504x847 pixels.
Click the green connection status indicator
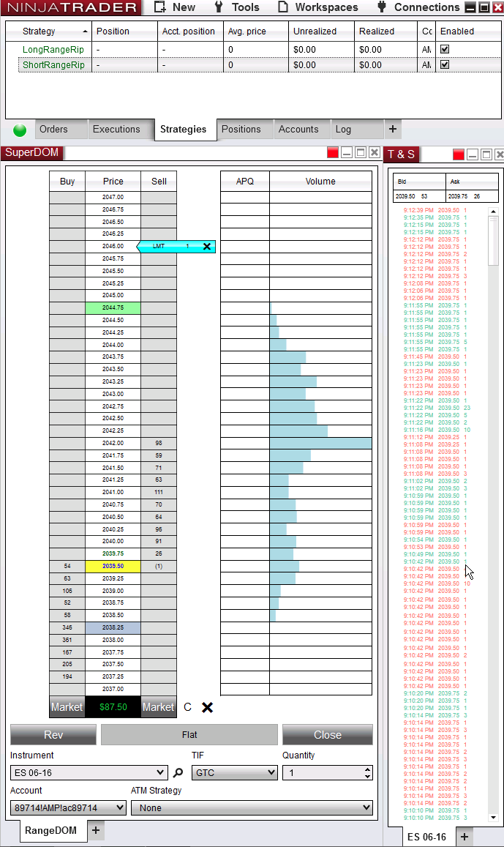tap(20, 130)
